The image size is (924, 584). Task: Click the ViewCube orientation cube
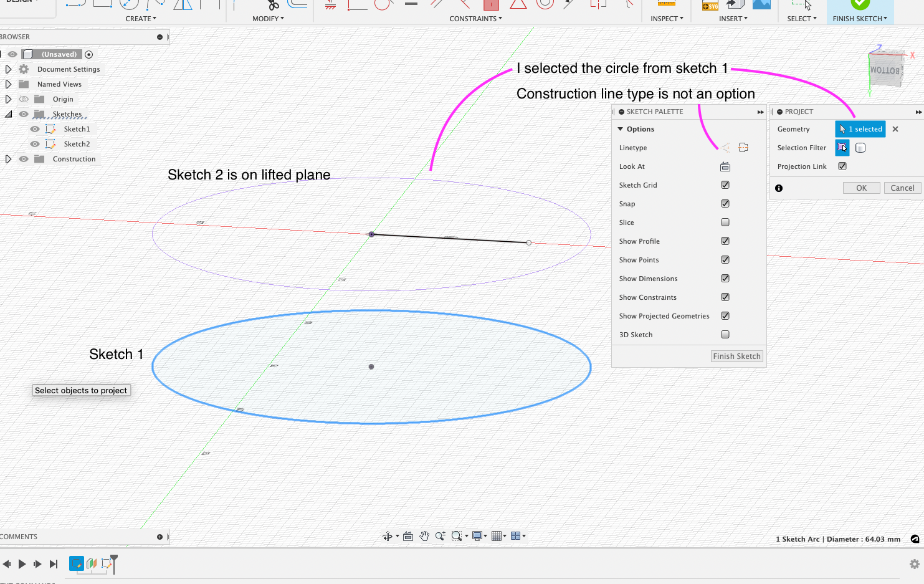click(x=885, y=70)
